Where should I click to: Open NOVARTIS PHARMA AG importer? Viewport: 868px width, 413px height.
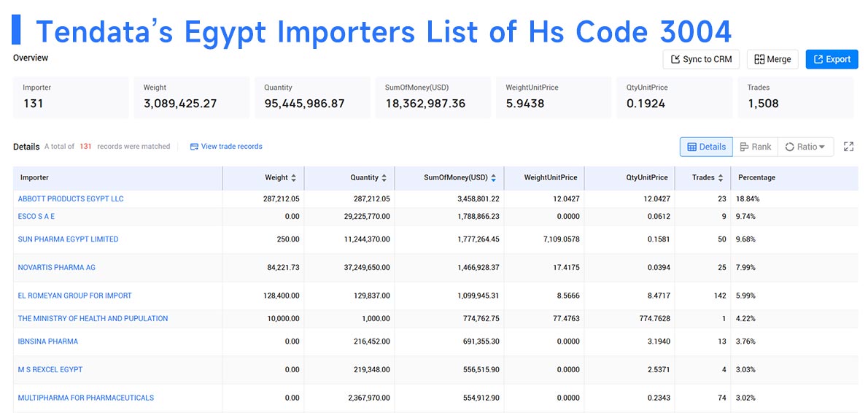(x=56, y=267)
